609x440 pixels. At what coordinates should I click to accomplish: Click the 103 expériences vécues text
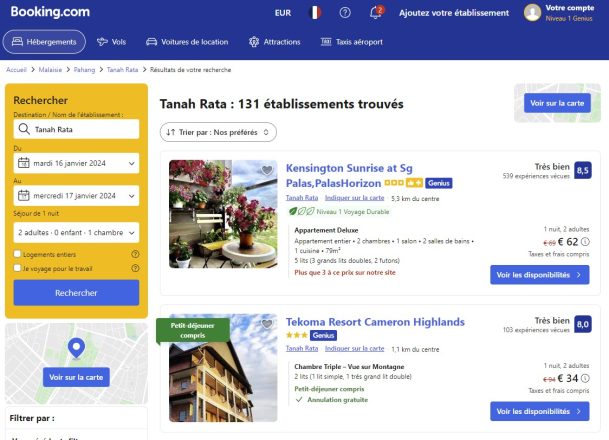pos(536,330)
